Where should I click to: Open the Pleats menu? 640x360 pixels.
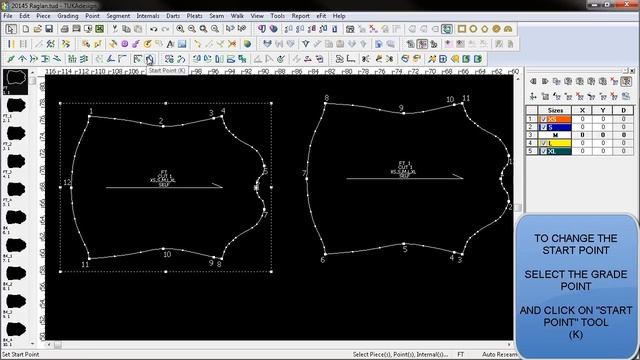[194, 16]
